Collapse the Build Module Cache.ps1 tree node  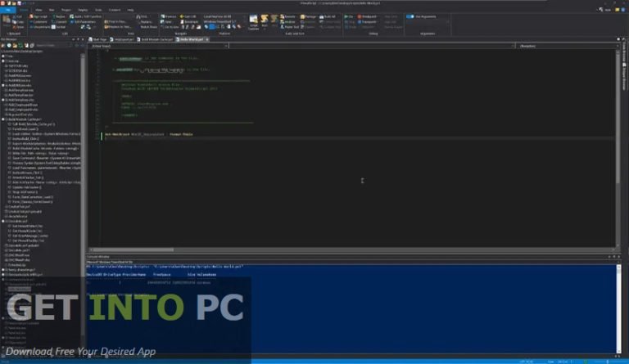[x=3, y=119]
